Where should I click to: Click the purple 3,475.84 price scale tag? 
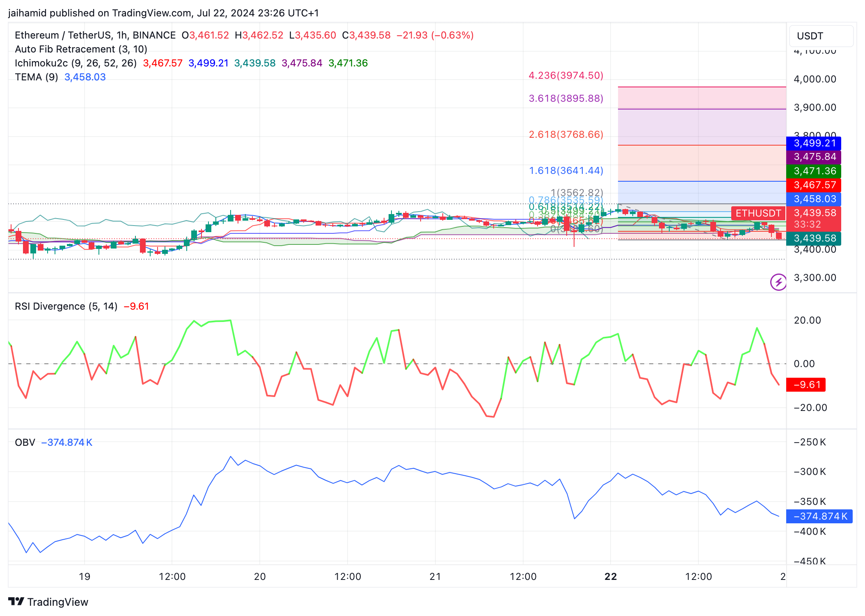tap(814, 157)
